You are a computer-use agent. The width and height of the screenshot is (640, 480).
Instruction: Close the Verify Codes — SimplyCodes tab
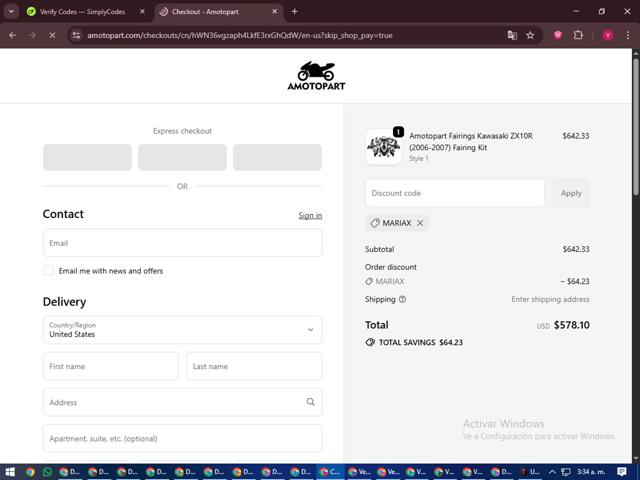(x=142, y=12)
